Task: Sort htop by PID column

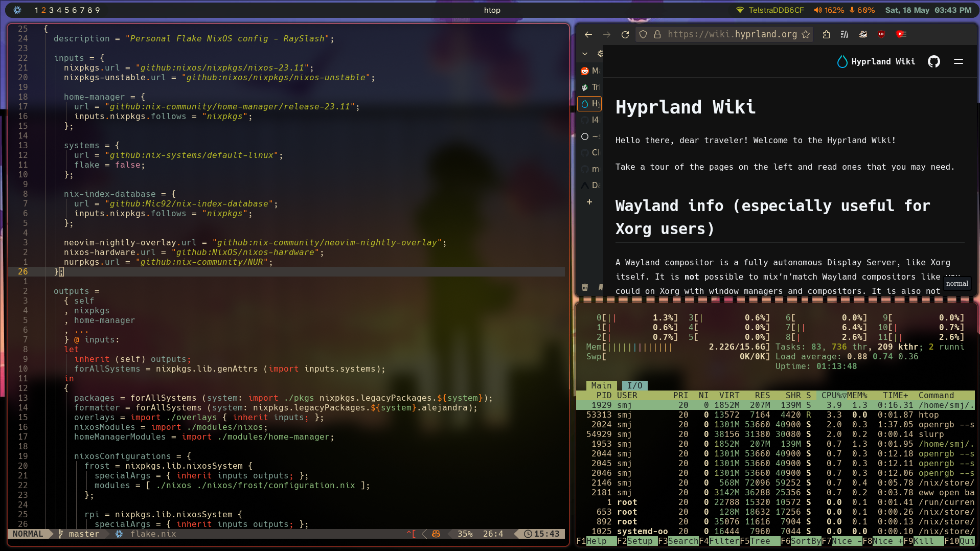Action: tap(604, 395)
